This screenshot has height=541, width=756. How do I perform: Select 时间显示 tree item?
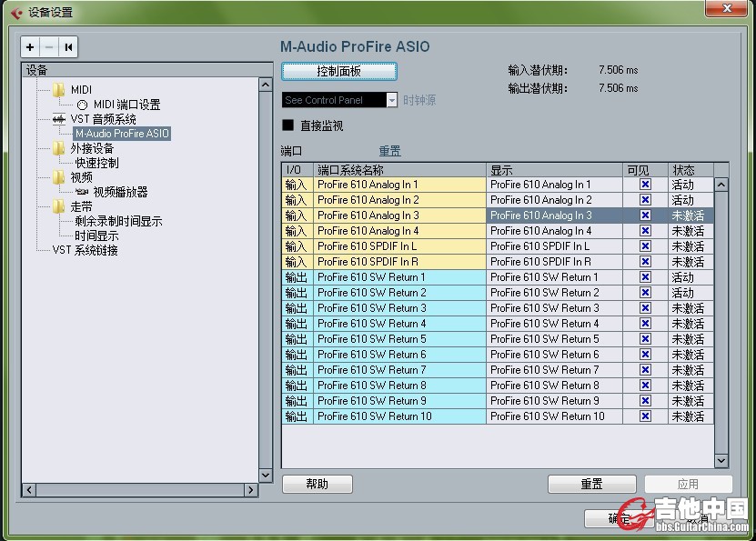[x=96, y=235]
